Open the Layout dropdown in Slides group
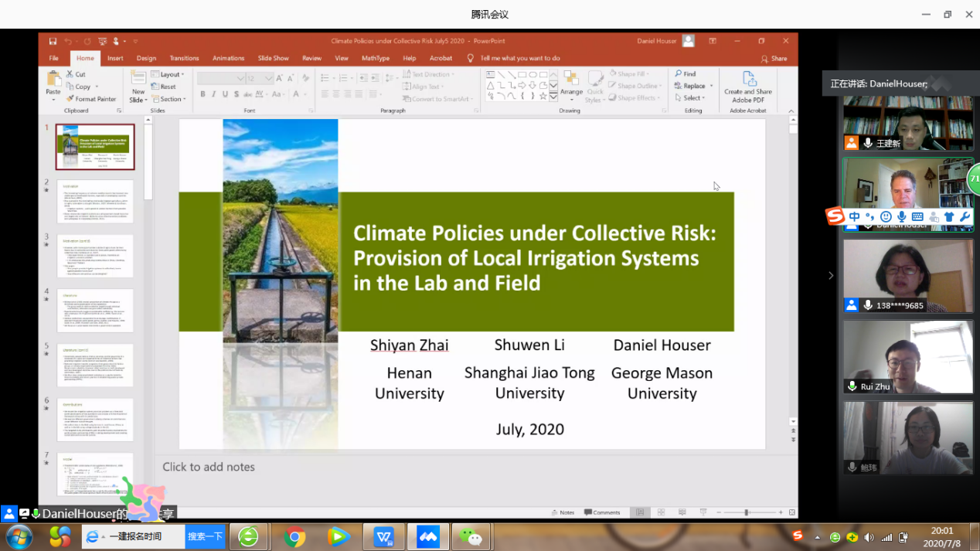 click(169, 74)
